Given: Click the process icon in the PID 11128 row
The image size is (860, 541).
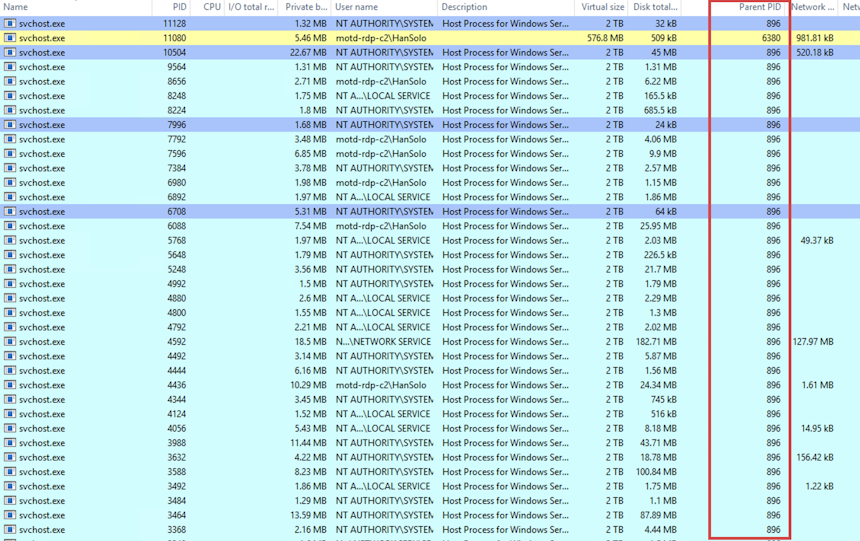Looking at the screenshot, I should click(x=10, y=24).
